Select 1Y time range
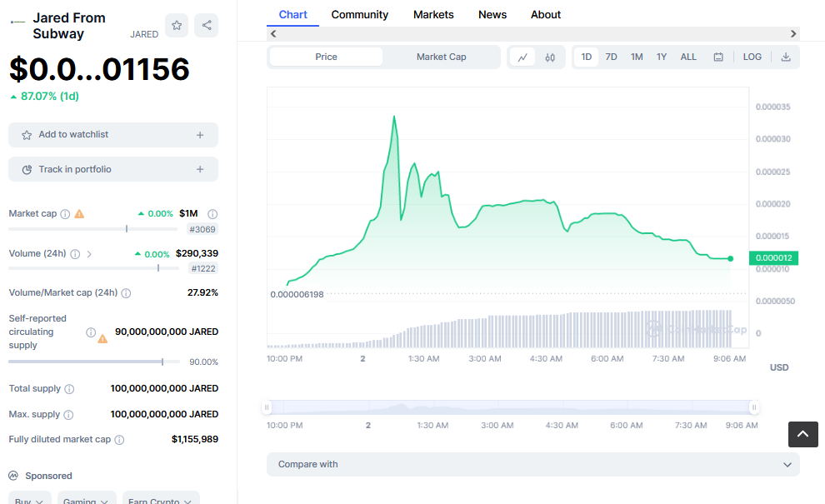 point(662,57)
